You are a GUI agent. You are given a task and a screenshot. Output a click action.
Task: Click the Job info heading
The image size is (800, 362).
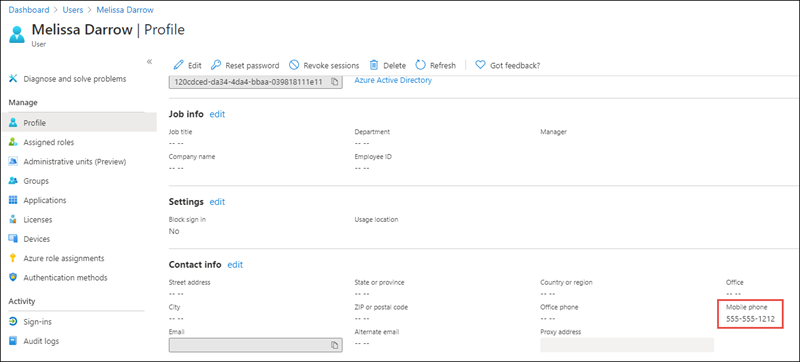click(x=186, y=114)
